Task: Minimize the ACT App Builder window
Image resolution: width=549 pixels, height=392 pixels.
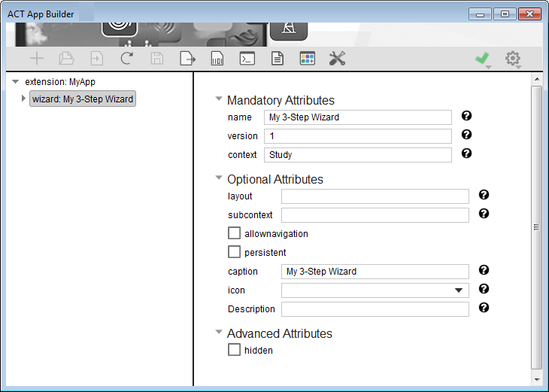Action: [x=480, y=14]
